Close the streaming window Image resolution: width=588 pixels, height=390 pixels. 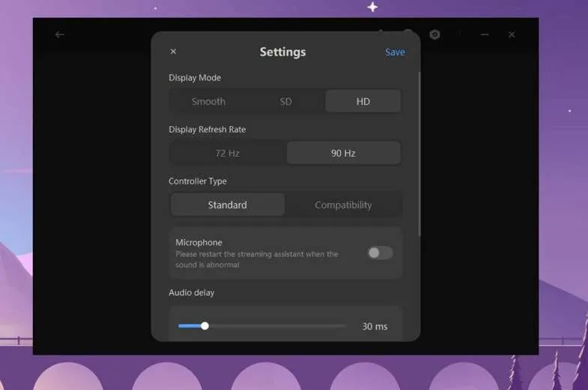512,34
